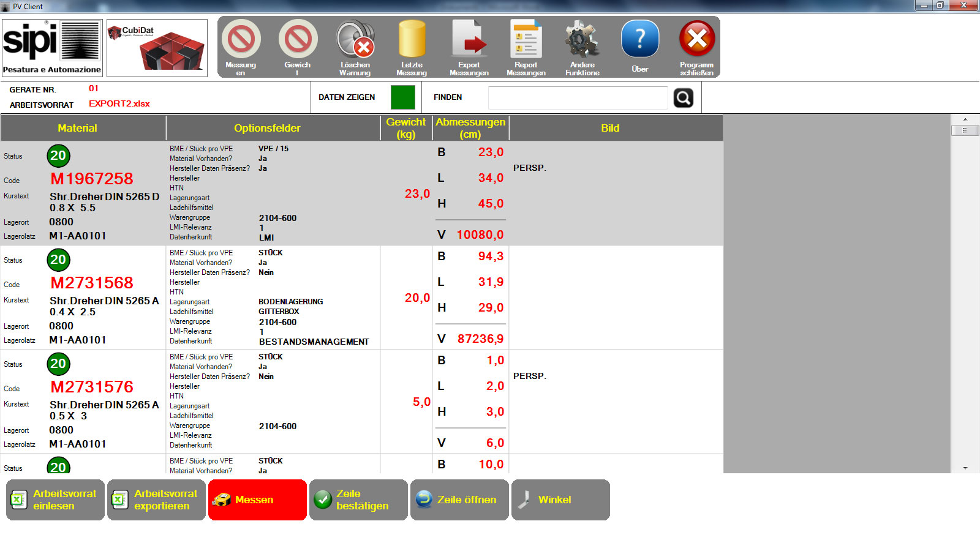This screenshot has width=980, height=551.
Task: Open Letzte Messung database icon
Action: (412, 40)
